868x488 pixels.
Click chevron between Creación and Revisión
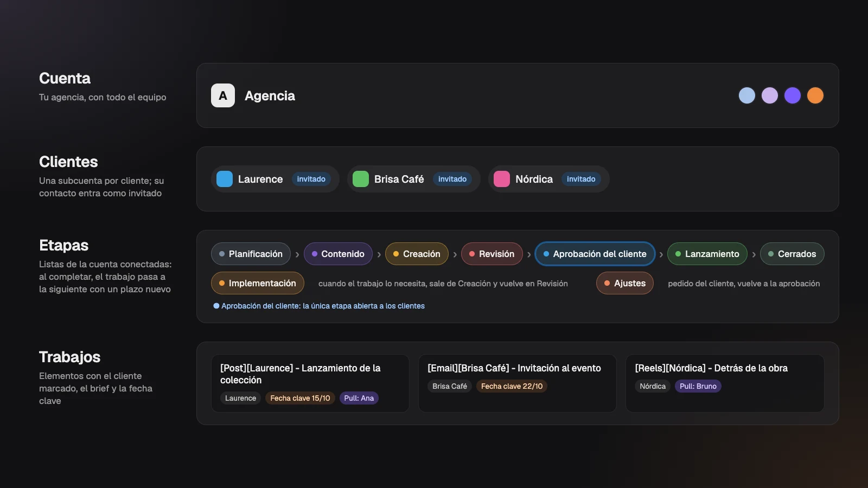[x=455, y=254]
